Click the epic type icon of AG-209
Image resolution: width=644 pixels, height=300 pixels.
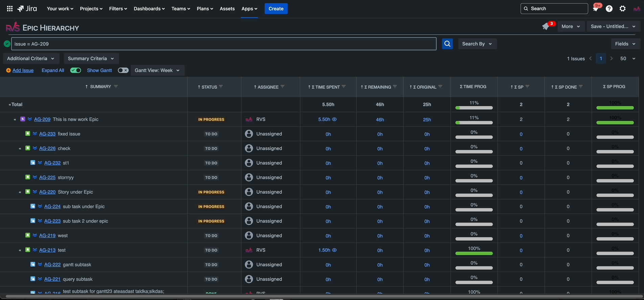pyautogui.click(x=23, y=119)
